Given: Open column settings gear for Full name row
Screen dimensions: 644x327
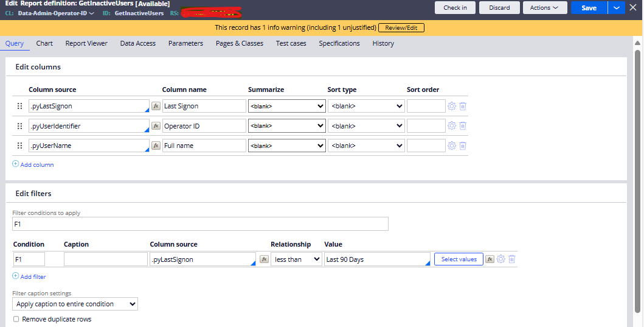Looking at the screenshot, I should (x=452, y=146).
